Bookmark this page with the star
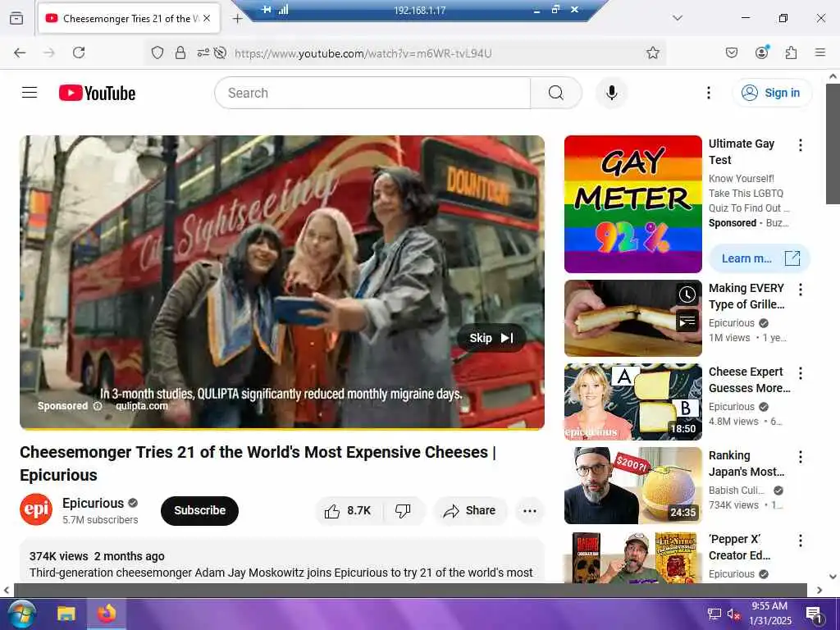This screenshot has width=840, height=630. click(x=652, y=52)
